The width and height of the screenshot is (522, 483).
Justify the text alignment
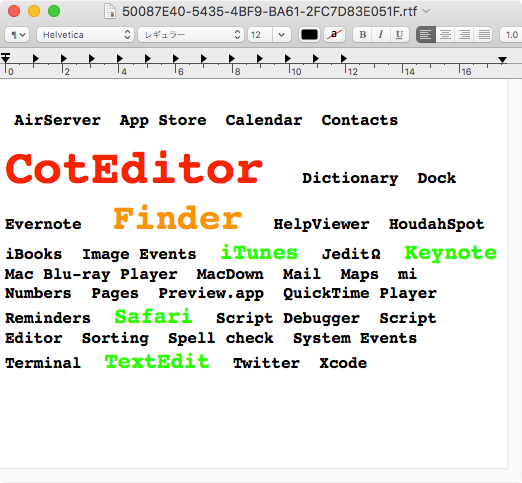click(x=484, y=35)
